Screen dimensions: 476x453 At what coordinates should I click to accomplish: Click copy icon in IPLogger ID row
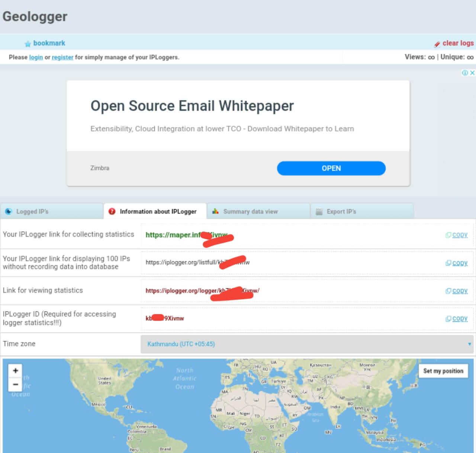point(448,319)
